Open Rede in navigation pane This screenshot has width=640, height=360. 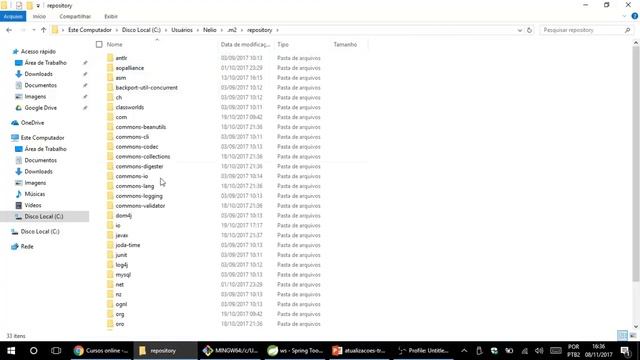pos(27,247)
